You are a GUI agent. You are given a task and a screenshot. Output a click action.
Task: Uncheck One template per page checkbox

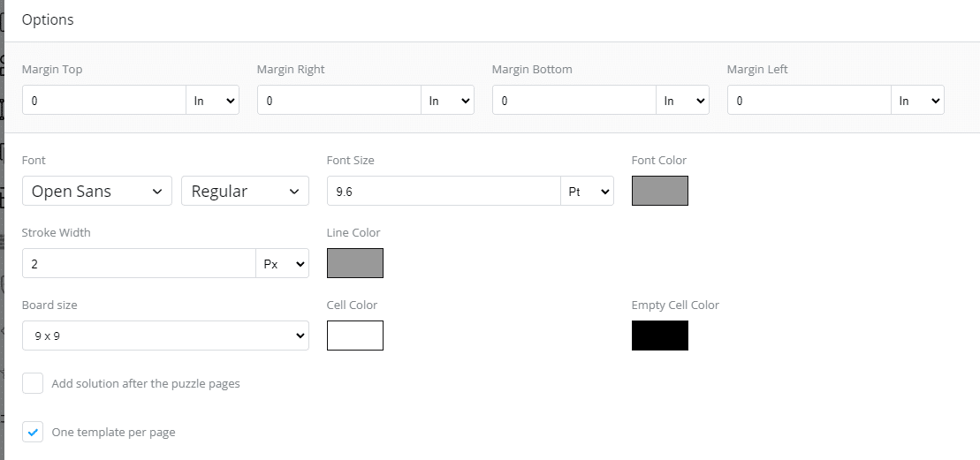tap(33, 432)
